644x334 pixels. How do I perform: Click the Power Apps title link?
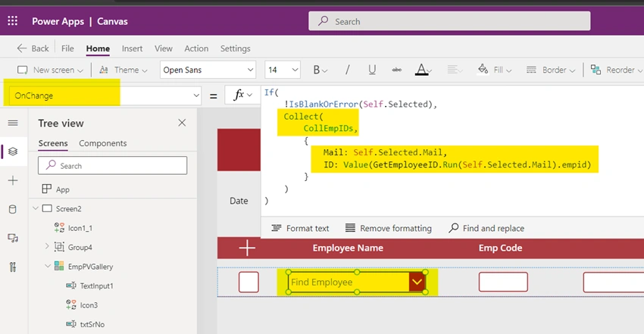tap(58, 21)
